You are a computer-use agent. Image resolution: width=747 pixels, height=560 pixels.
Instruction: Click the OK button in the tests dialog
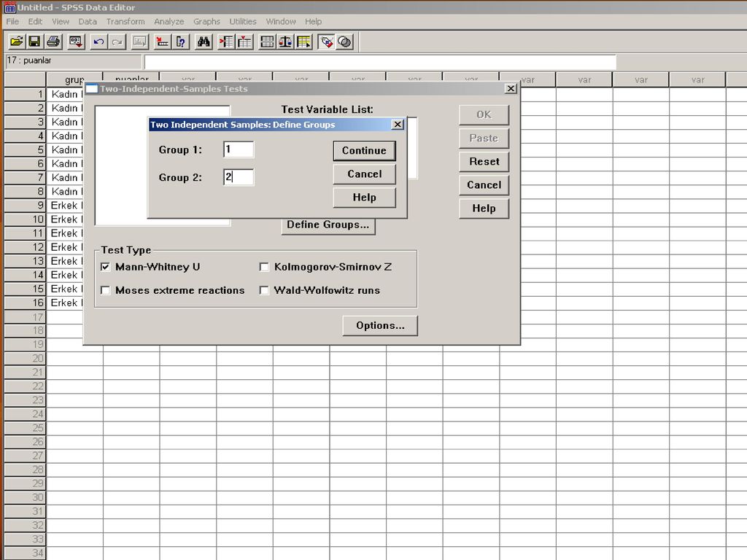click(x=484, y=114)
